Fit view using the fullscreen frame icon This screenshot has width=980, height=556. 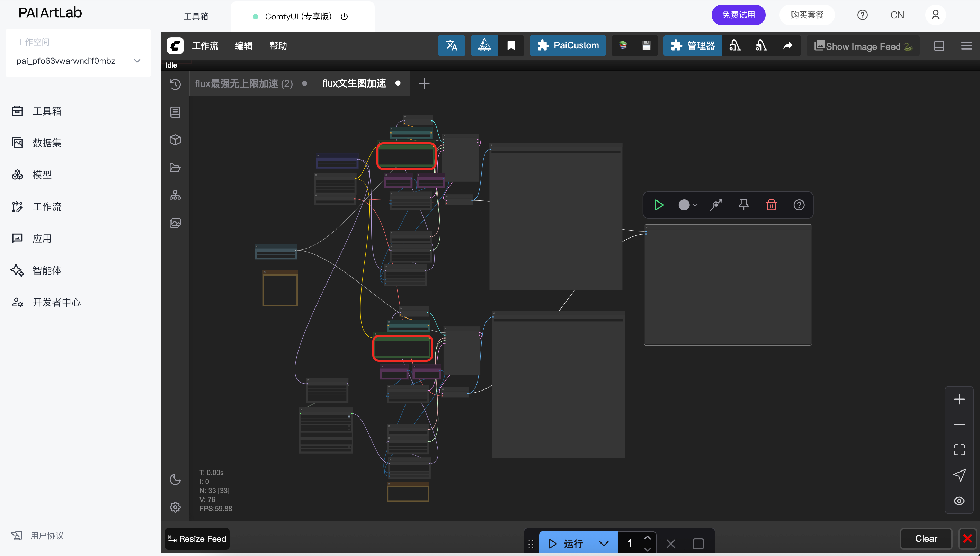[x=959, y=449]
